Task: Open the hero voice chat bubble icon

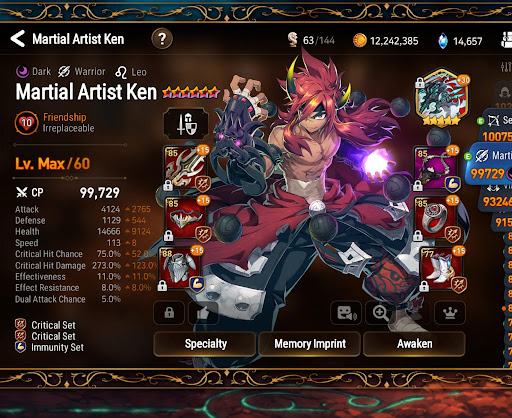Action: 346,313
